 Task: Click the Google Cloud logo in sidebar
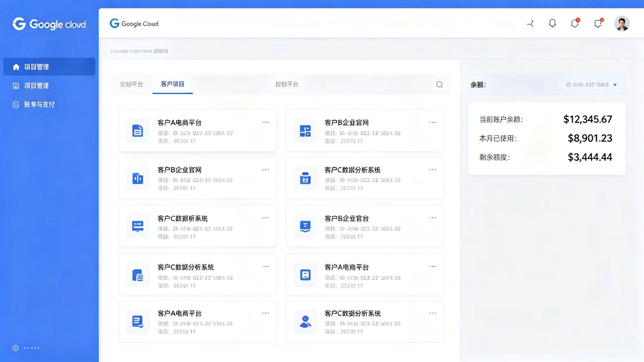click(49, 24)
